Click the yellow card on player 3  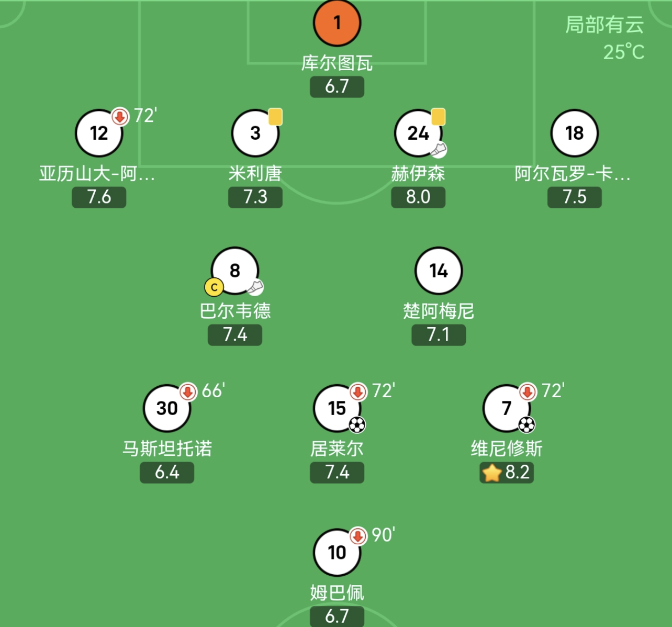(275, 117)
